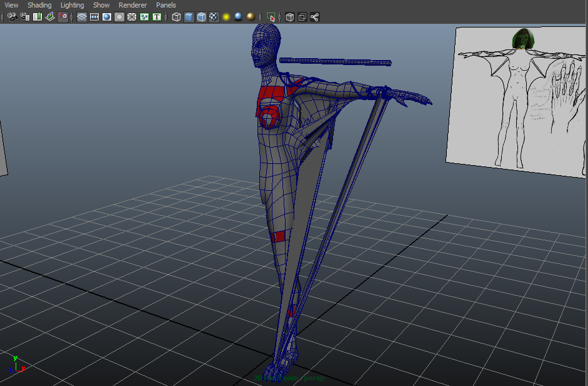
Task: Open the Panels menu
Action: coord(166,5)
